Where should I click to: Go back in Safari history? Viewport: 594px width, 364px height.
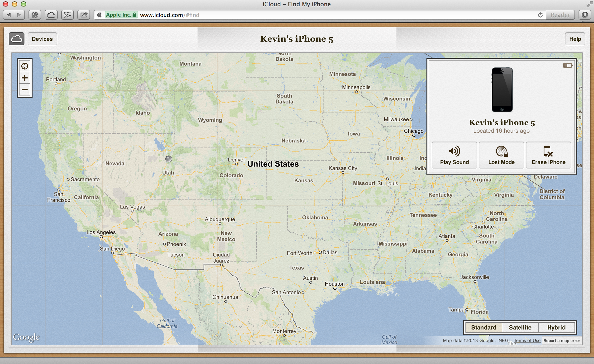(9, 15)
